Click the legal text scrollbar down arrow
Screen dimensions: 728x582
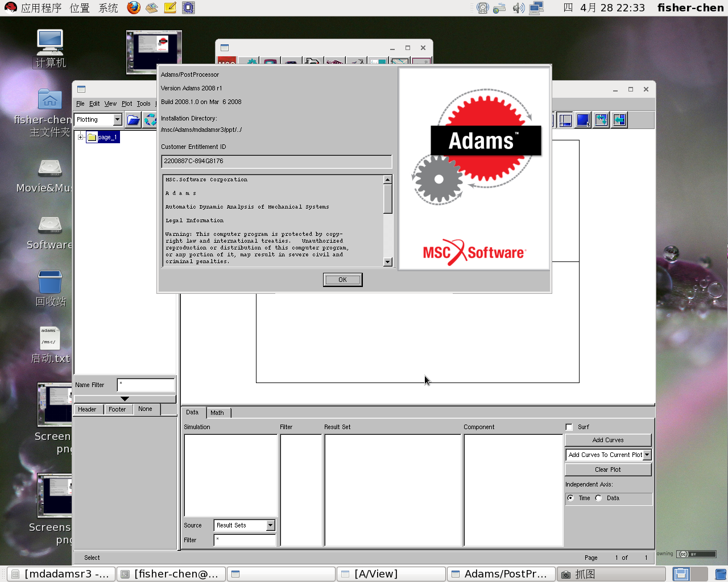coord(388,262)
